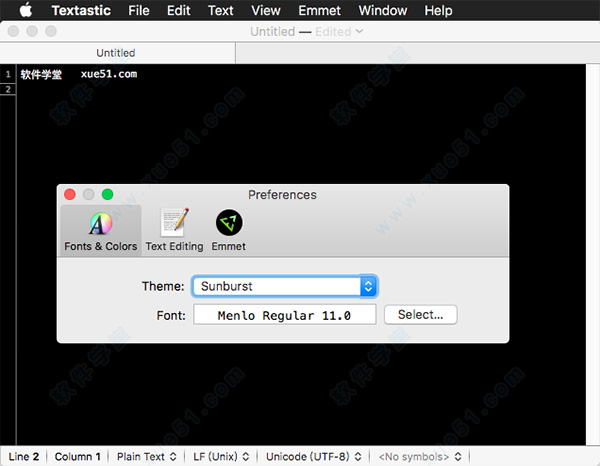Open the View menu
The height and width of the screenshot is (466, 600).
(x=265, y=11)
